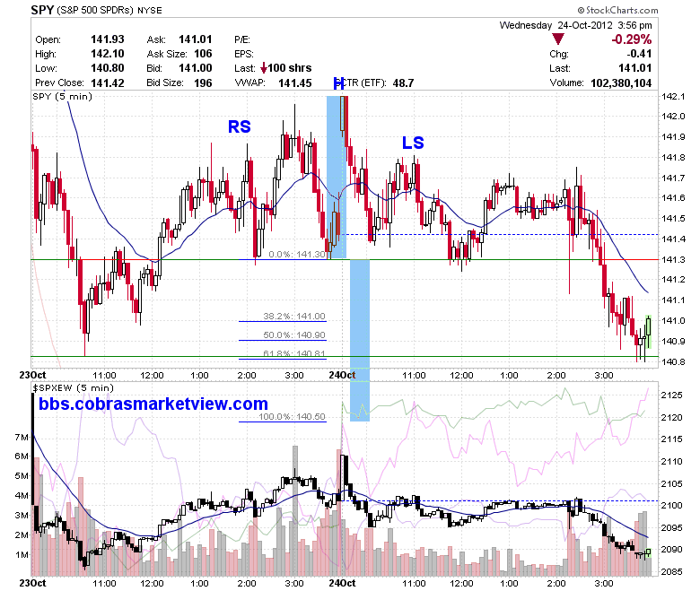700x591 pixels.
Task: Click the 24Oct date on lower axis
Action: (x=342, y=583)
